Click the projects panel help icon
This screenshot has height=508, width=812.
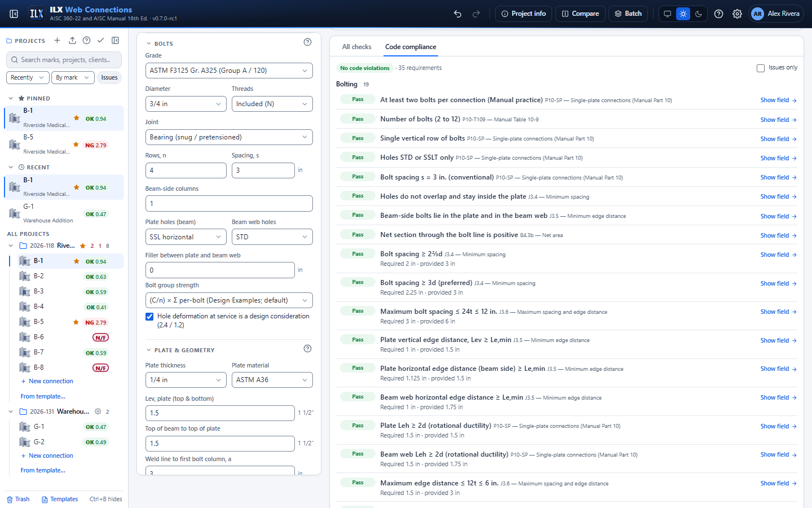coord(86,41)
